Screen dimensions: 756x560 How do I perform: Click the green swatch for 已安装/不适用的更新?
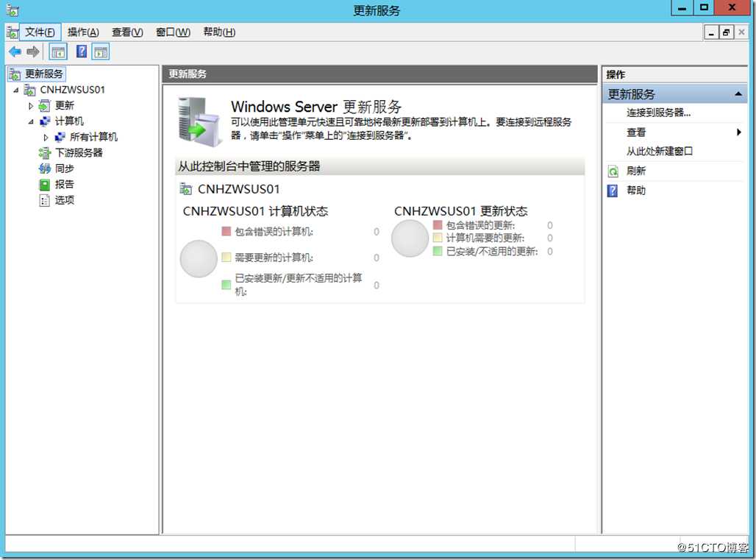(x=438, y=251)
